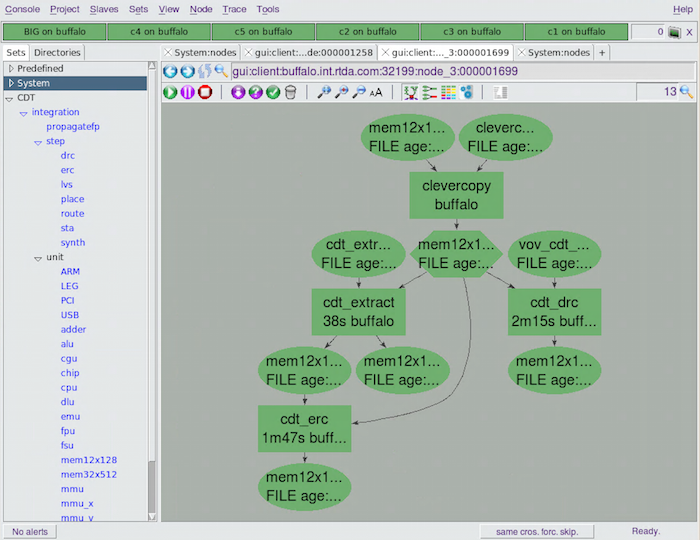
Task: Open the Help menu
Action: [x=683, y=9]
